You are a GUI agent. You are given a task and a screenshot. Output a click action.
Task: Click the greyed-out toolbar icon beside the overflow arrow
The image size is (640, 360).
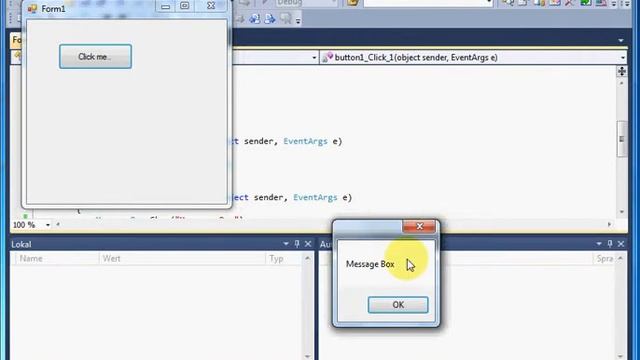click(x=286, y=19)
